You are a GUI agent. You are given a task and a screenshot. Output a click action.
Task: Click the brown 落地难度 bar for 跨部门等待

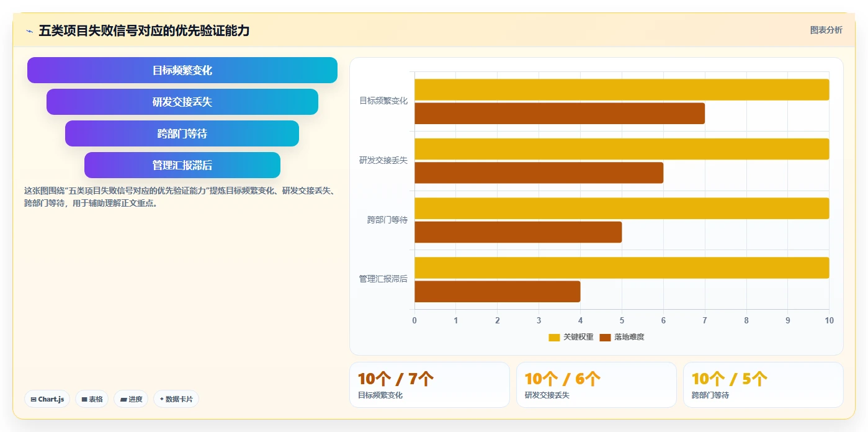coord(518,232)
